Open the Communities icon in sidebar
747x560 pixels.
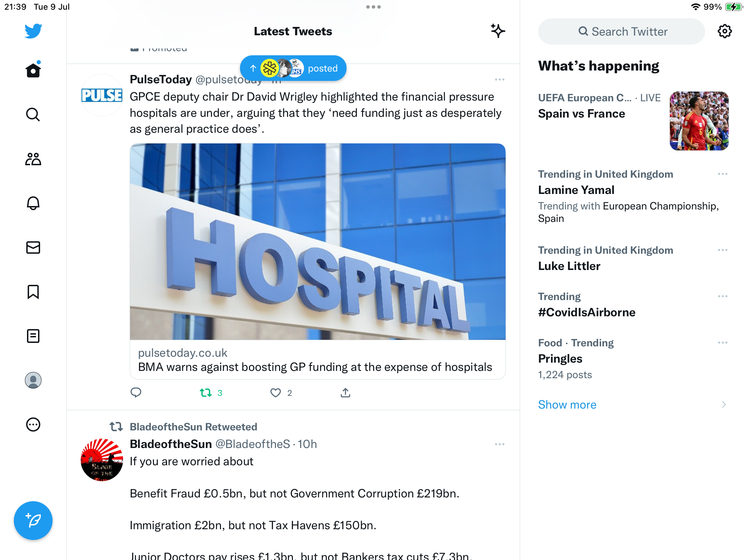pos(33,159)
